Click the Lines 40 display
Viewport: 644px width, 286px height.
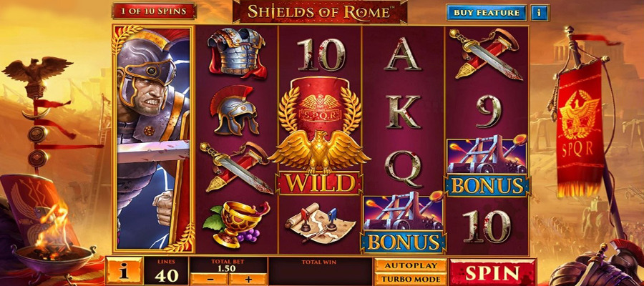coord(166,271)
